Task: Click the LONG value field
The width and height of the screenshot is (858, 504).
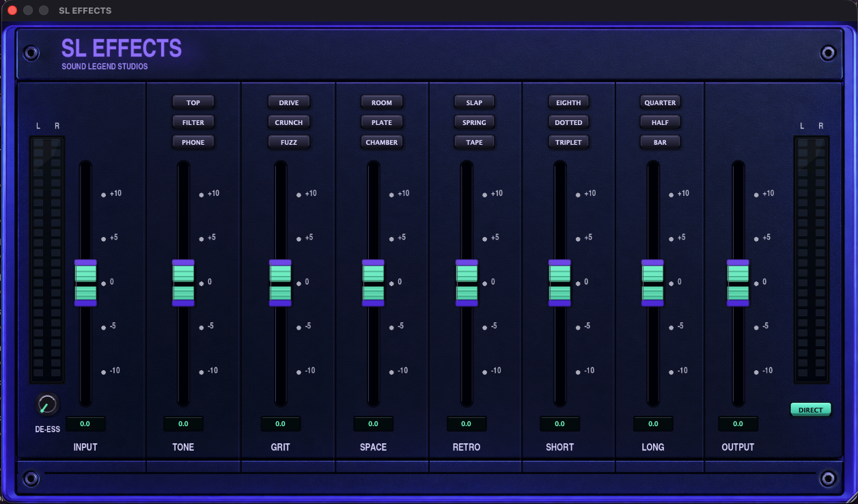Action: coord(653,424)
